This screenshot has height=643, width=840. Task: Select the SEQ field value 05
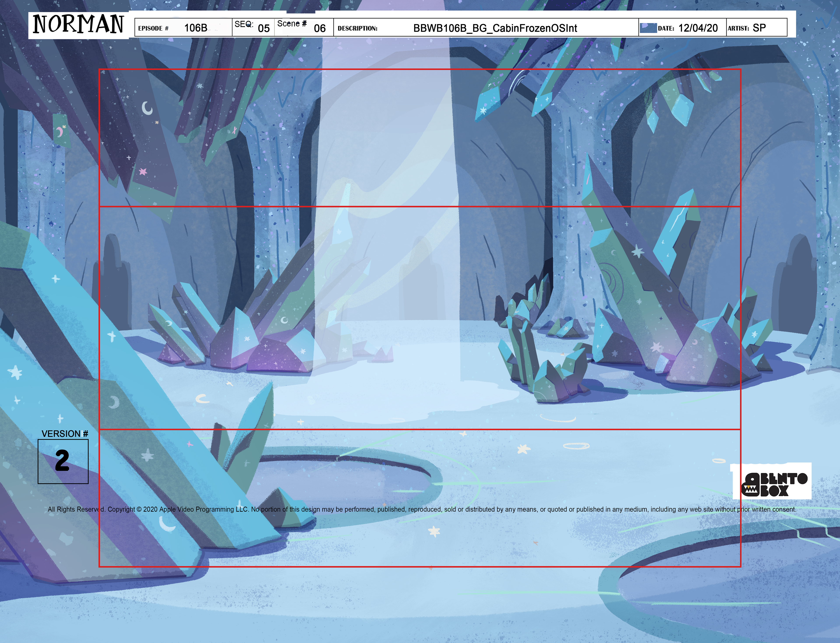pyautogui.click(x=264, y=28)
